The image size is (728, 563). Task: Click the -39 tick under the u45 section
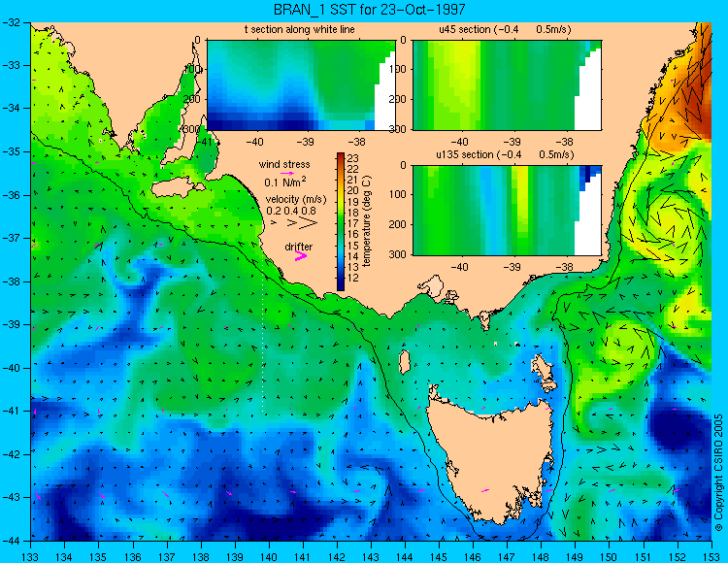pyautogui.click(x=513, y=142)
